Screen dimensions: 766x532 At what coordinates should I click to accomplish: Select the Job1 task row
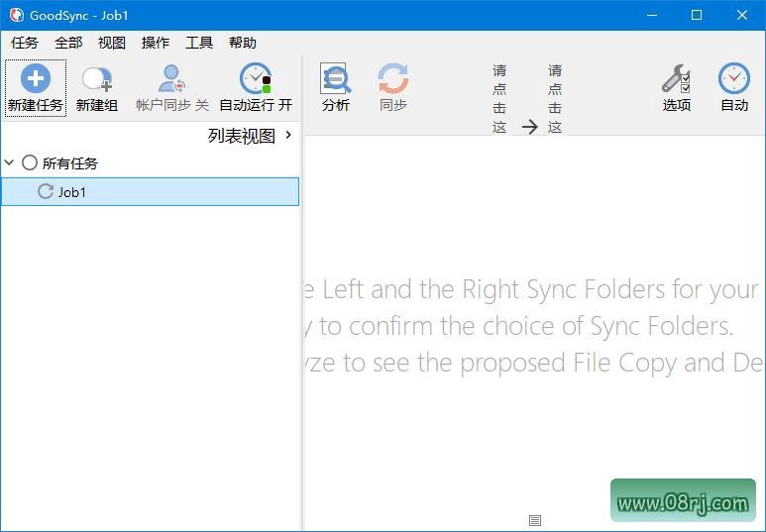pyautogui.click(x=150, y=191)
